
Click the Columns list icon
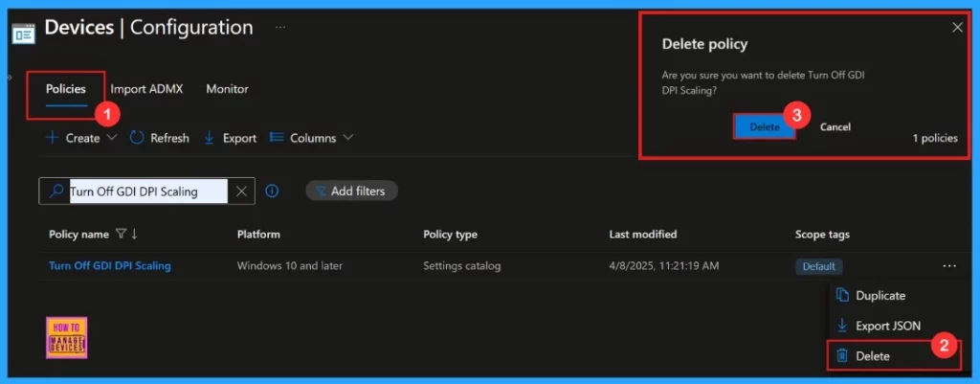tap(277, 138)
